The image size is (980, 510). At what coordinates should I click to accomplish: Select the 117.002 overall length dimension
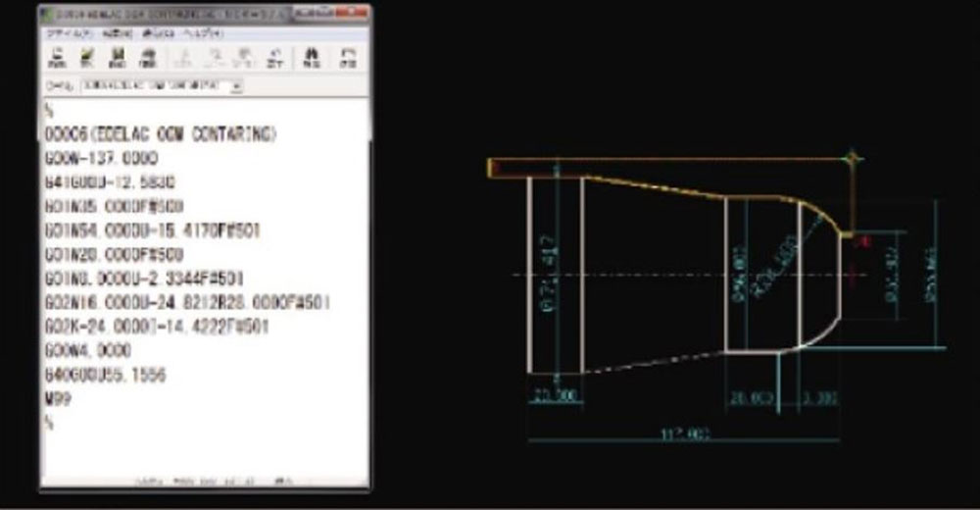click(685, 433)
